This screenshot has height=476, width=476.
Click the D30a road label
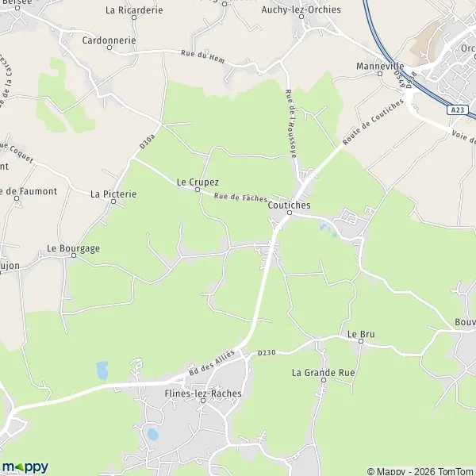click(148, 141)
